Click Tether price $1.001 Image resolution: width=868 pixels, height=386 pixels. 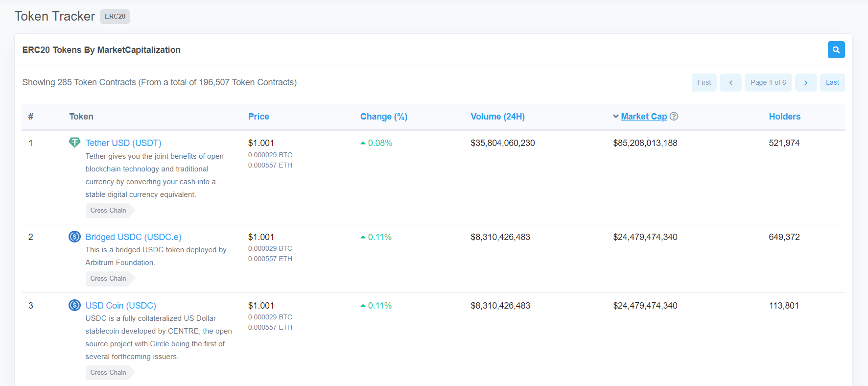[261, 143]
